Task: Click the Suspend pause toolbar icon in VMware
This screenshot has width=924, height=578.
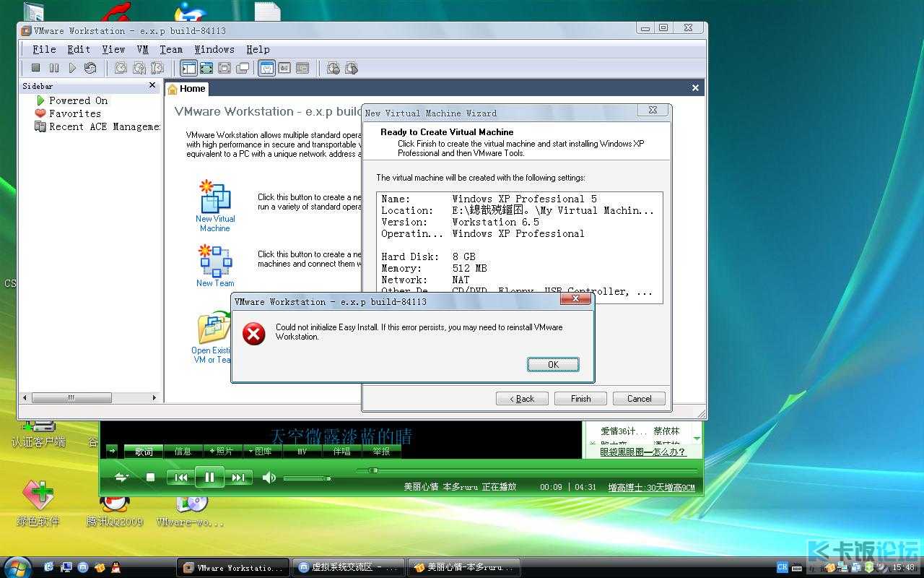Action: (54, 68)
